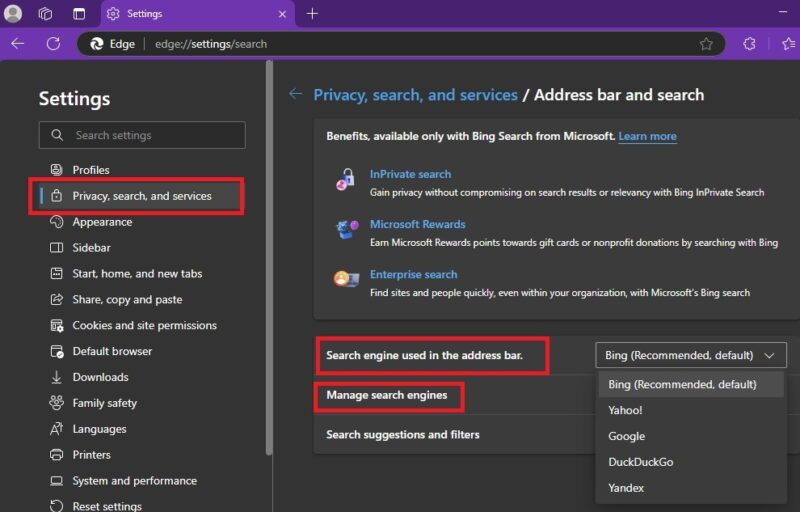Click the Profiles icon in sidebar
Screen dimensions: 800x512
pos(56,170)
